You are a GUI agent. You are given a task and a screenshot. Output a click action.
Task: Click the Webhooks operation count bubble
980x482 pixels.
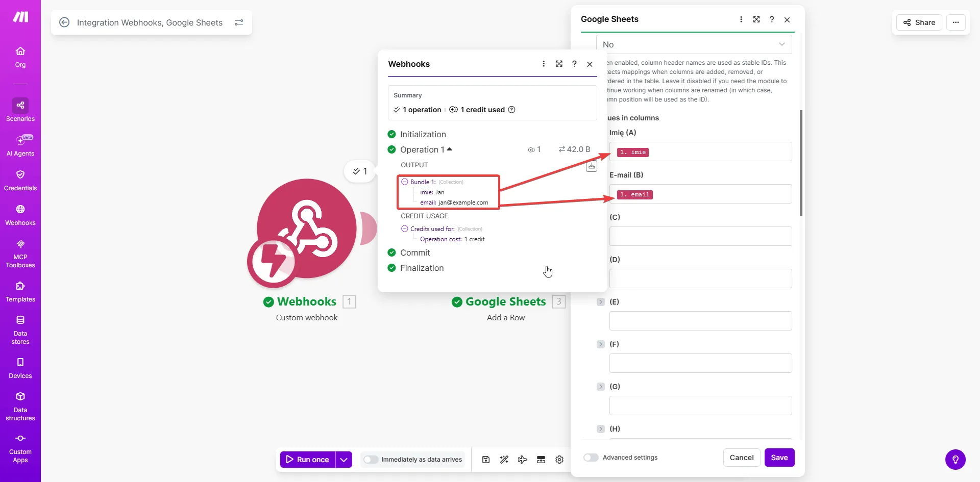[x=360, y=171]
